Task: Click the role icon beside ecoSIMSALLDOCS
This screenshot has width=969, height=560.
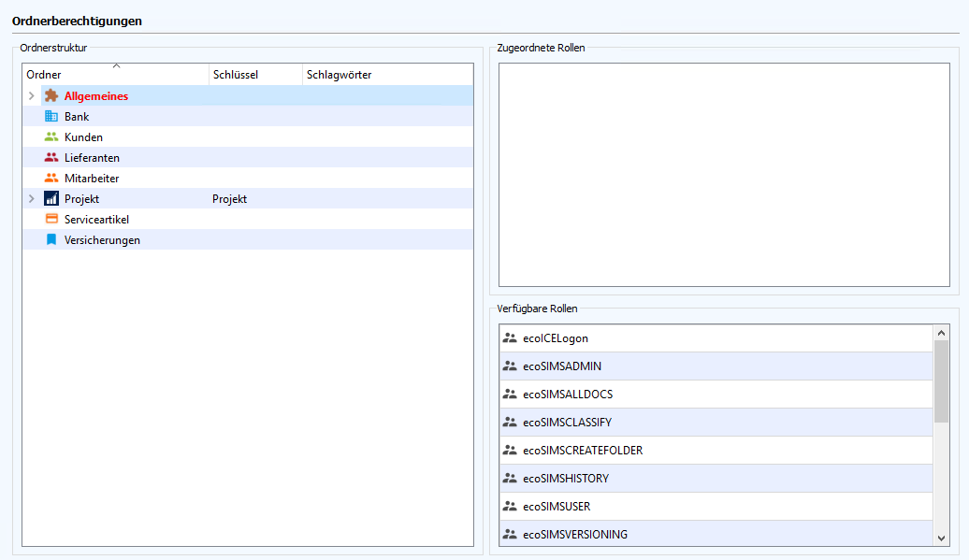Action: tap(510, 394)
